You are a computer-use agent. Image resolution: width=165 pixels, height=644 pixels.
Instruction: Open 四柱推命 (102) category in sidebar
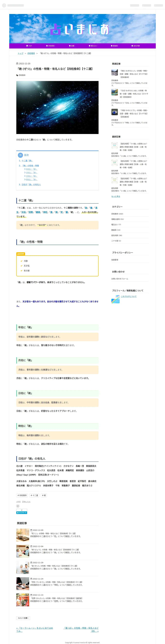point(117,214)
